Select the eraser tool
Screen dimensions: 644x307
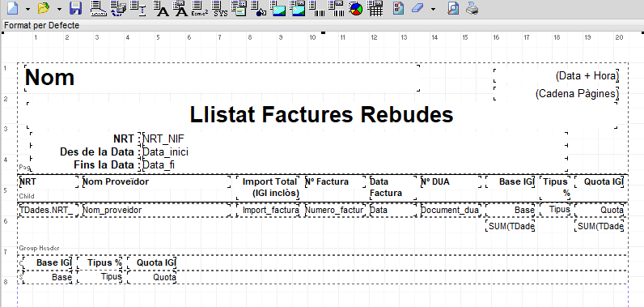pos(417,8)
